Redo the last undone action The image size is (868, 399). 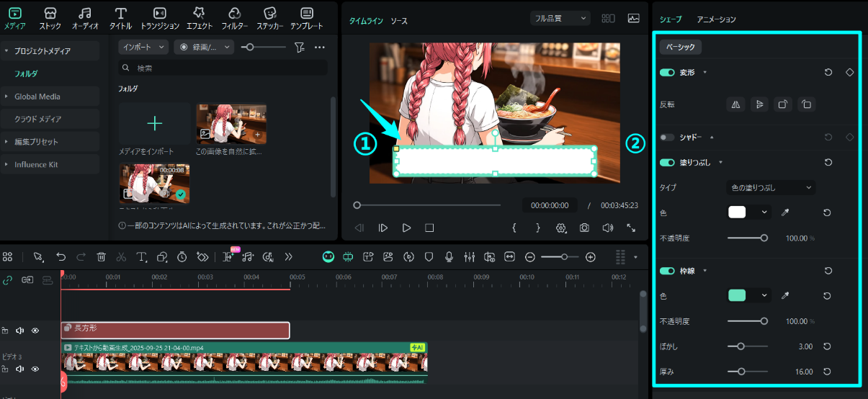pyautogui.click(x=81, y=257)
